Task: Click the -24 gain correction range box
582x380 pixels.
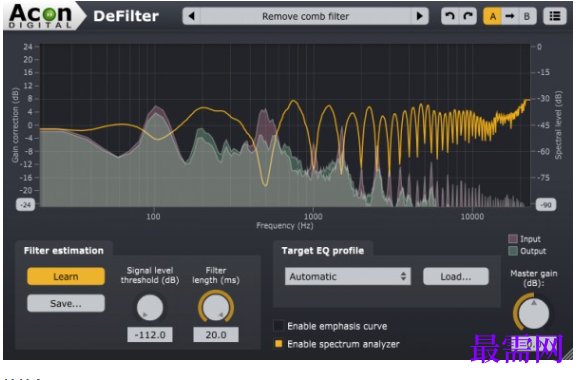Action: 25,204
